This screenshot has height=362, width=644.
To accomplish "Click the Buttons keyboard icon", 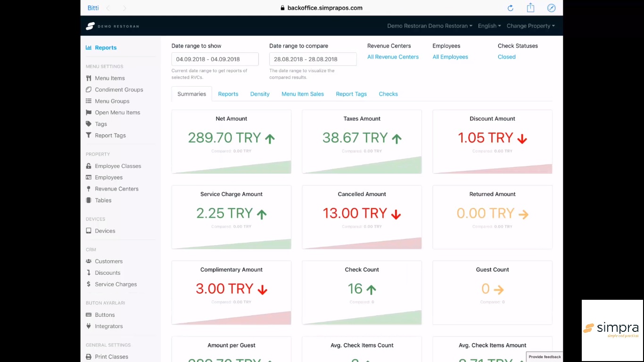I will pos(89,314).
